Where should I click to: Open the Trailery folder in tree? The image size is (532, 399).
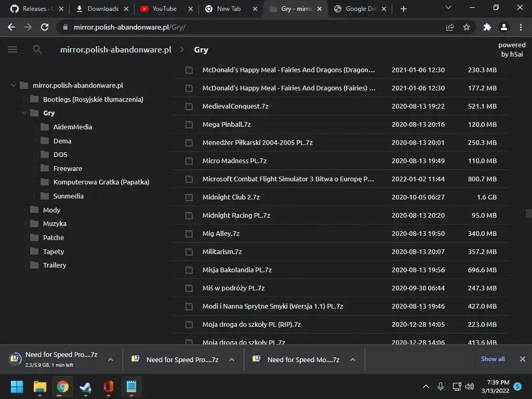click(x=54, y=265)
